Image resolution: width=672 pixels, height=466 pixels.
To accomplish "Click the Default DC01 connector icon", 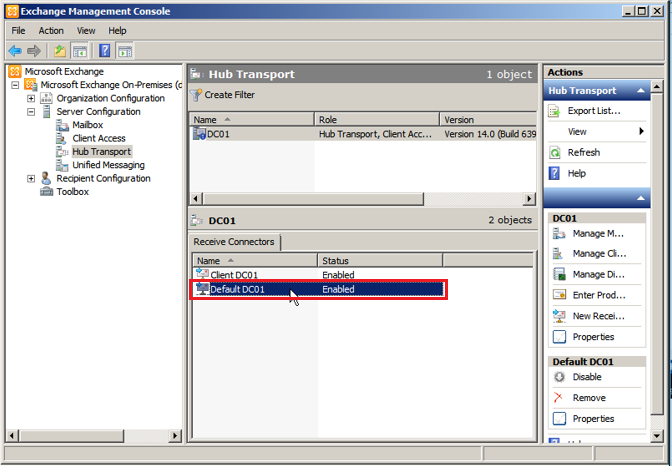I will [x=202, y=289].
